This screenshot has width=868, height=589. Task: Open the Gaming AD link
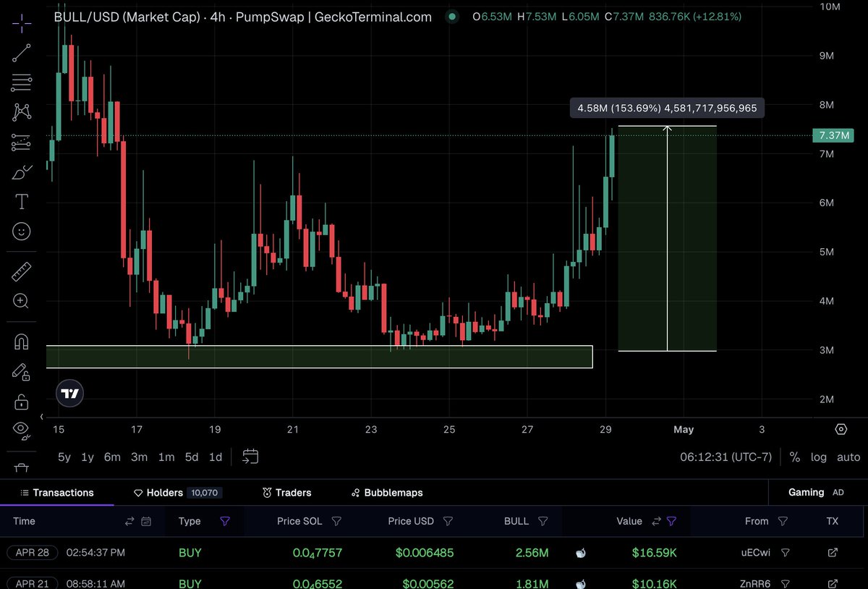point(816,492)
